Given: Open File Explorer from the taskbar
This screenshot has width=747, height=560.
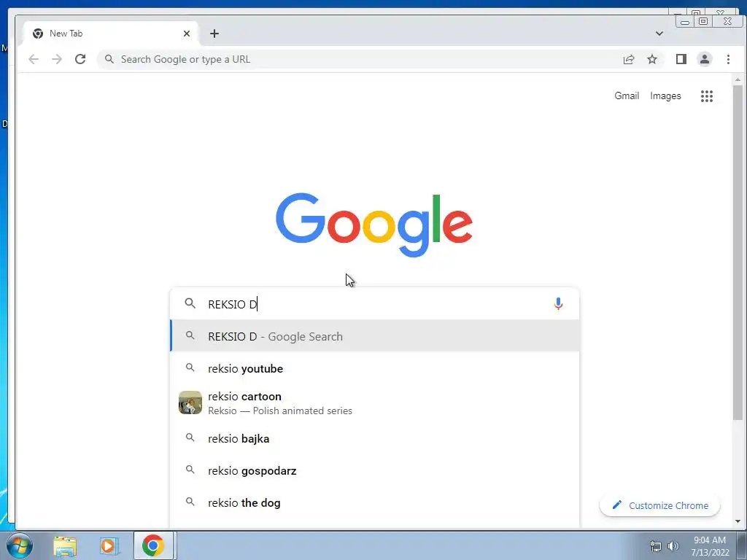Looking at the screenshot, I should tap(65, 546).
